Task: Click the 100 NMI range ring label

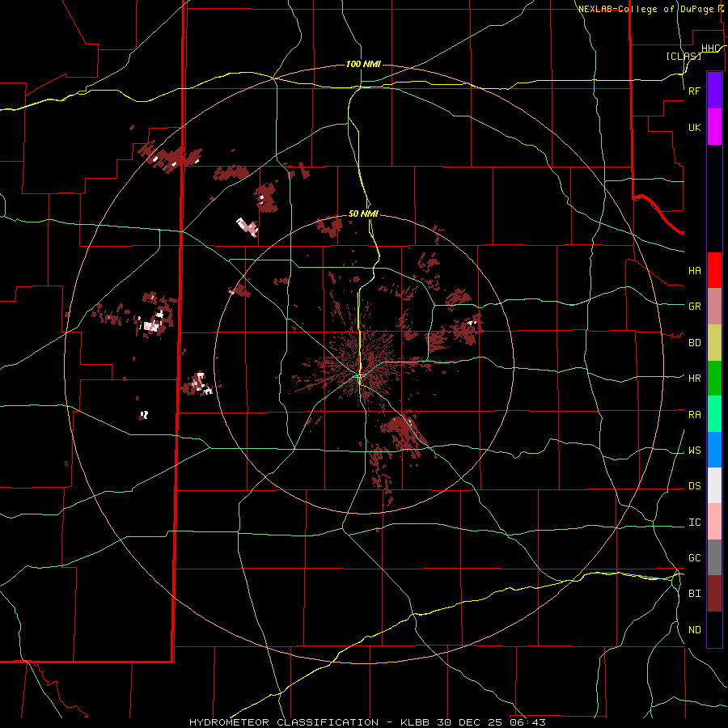Action: [x=363, y=64]
